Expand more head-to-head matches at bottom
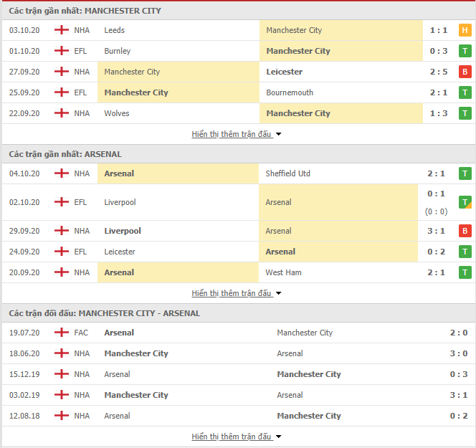 236,437
